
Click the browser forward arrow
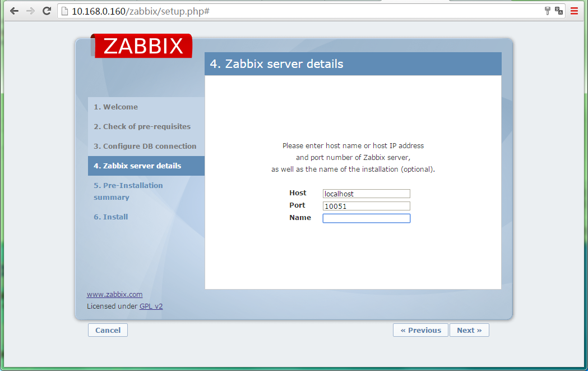(30, 11)
